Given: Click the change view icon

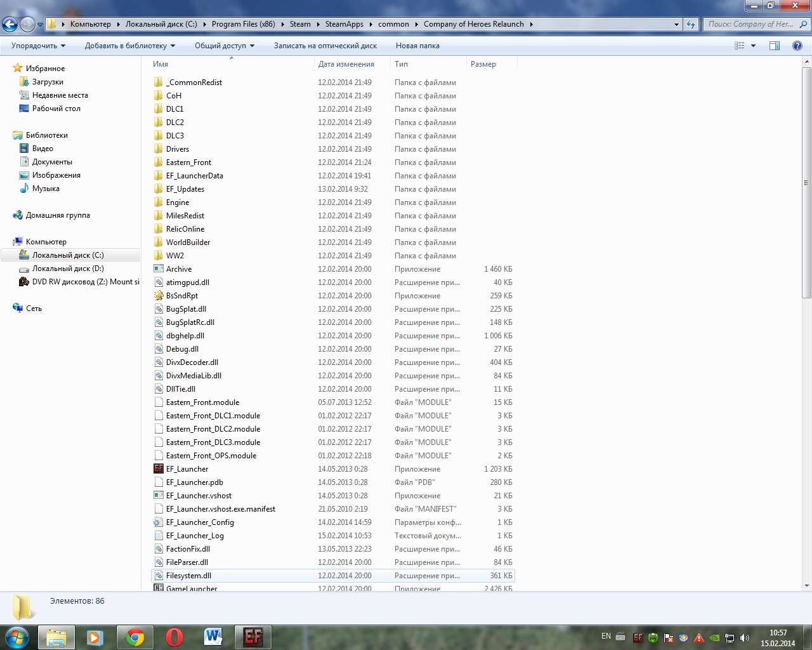Looking at the screenshot, I should click(x=739, y=46).
